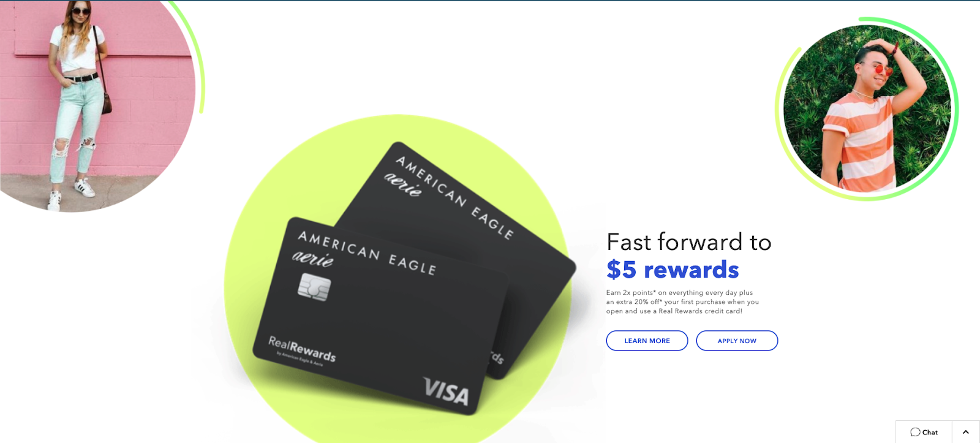This screenshot has width=980, height=443.
Task: Select the photo of man in striped shirt
Action: [867, 108]
